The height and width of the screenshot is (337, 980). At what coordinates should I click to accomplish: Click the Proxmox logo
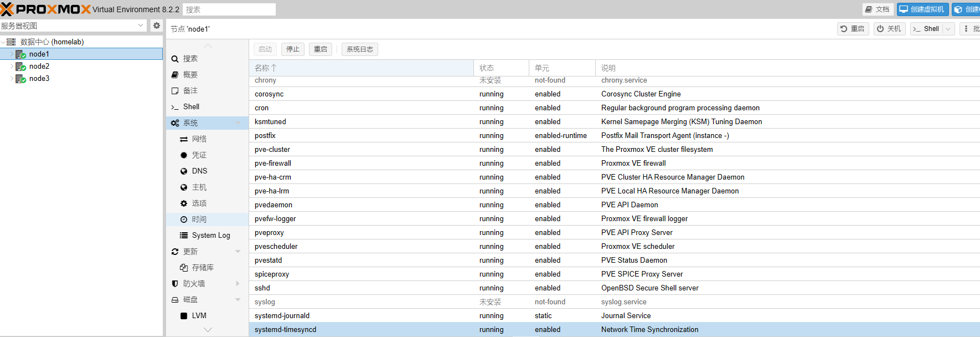[x=45, y=9]
